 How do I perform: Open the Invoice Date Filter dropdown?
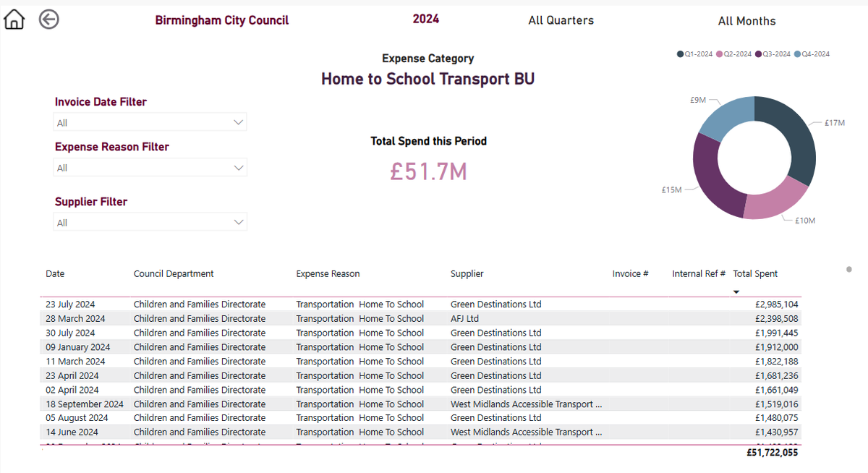pyautogui.click(x=150, y=122)
